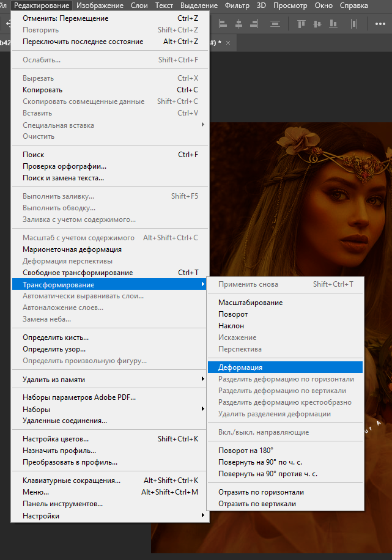The height and width of the screenshot is (560, 392).
Task: Click the align right edges icon
Action: pos(254,25)
